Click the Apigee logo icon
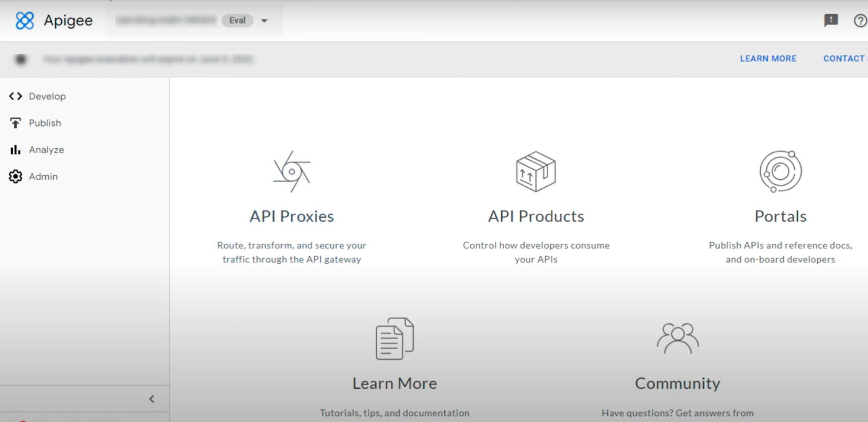This screenshot has width=868, height=422. [x=25, y=20]
